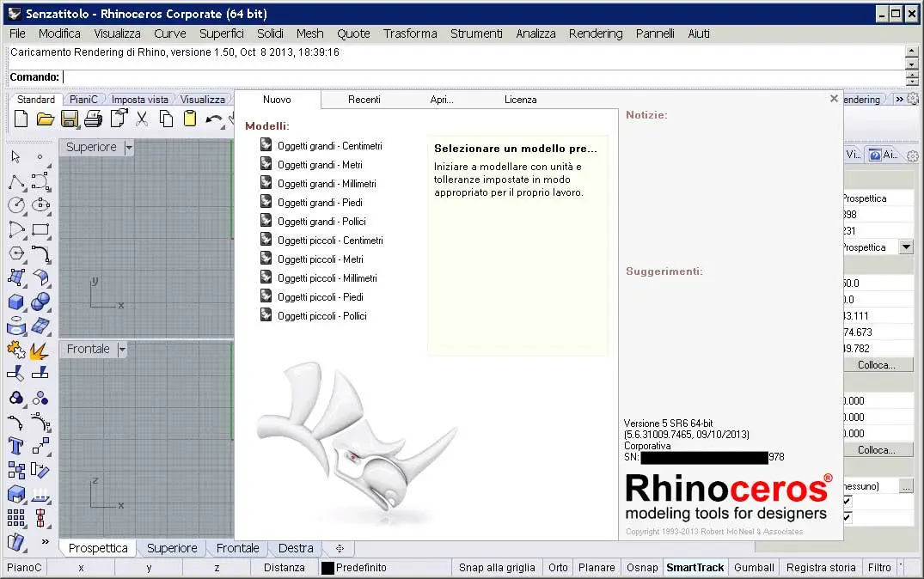Screen dimensions: 924x579
Task: Click the black Predefinito layer color swatch
Action: 327,568
